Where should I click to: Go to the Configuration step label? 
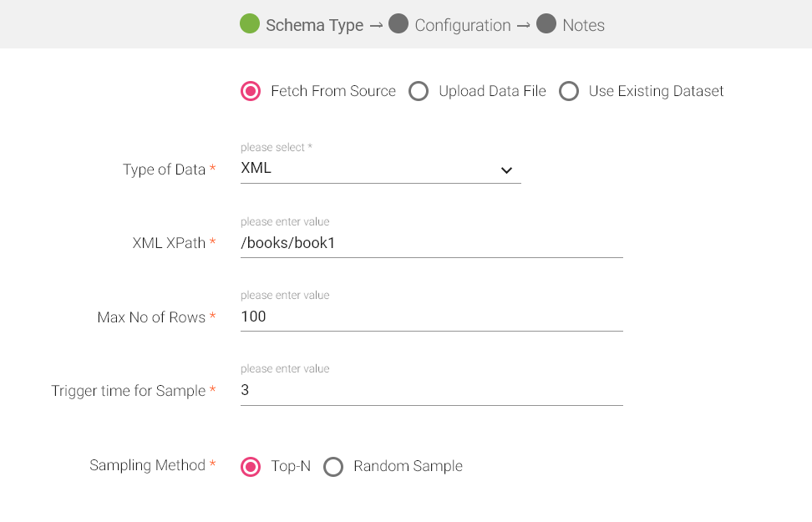(462, 25)
